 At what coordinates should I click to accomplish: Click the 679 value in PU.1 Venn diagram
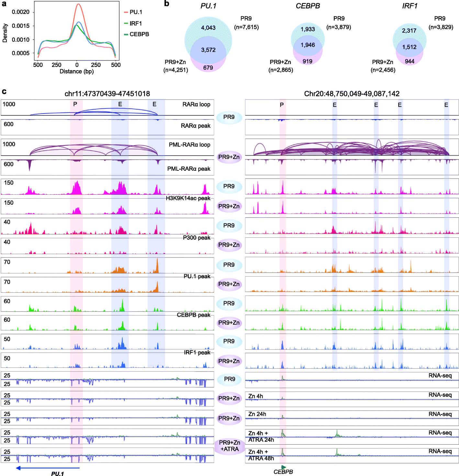click(x=208, y=68)
